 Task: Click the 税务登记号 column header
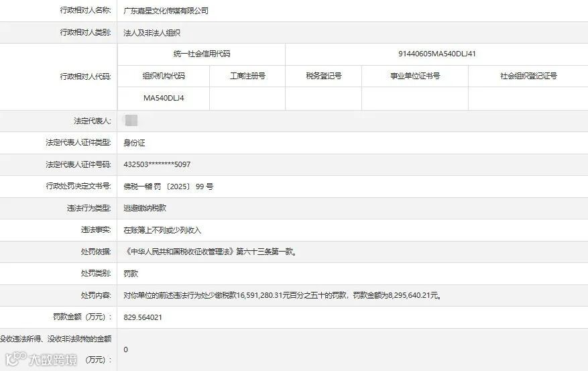point(324,76)
